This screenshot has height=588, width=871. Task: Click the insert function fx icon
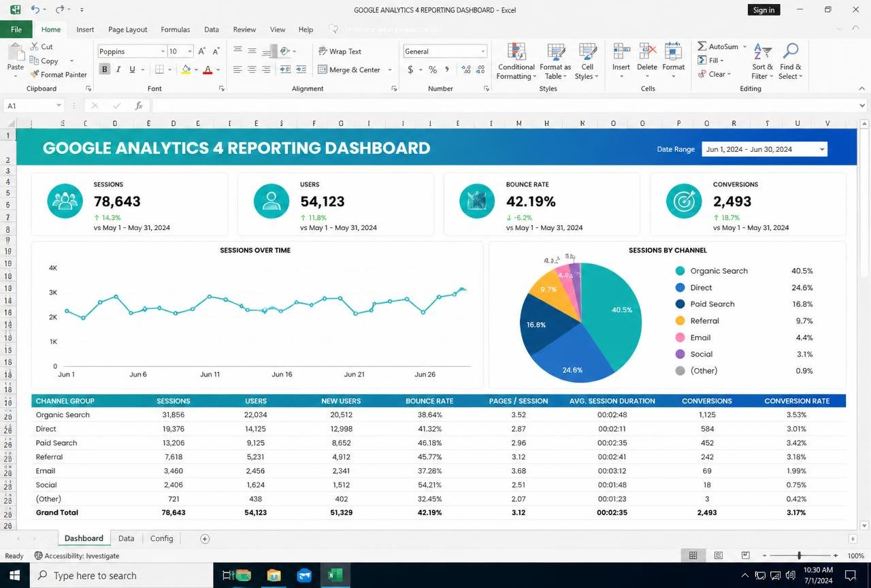click(139, 105)
